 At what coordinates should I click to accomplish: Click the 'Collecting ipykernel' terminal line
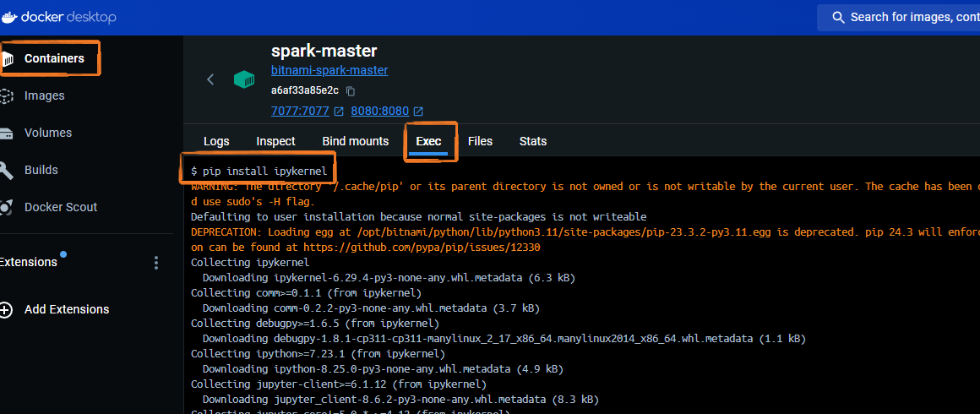point(250,263)
